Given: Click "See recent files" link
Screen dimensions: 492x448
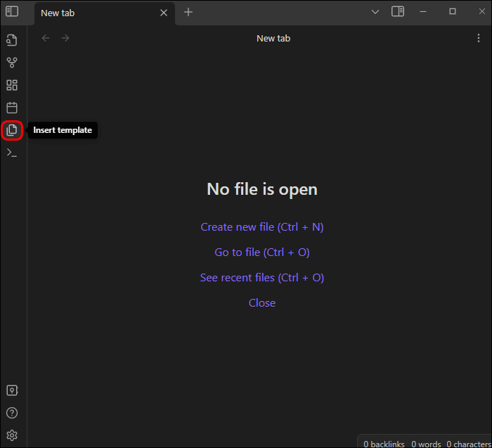Looking at the screenshot, I should [x=261, y=278].
